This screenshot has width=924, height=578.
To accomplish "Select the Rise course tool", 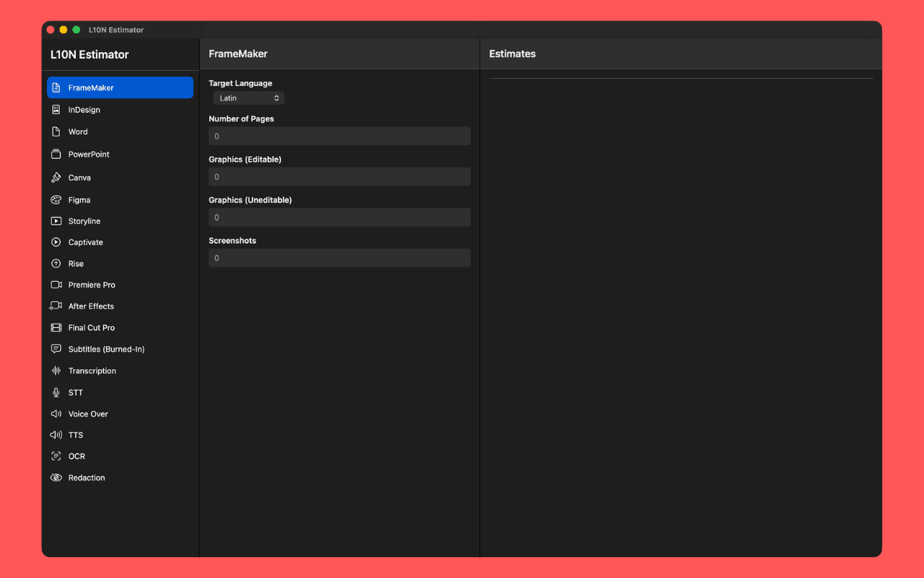I will 75,263.
